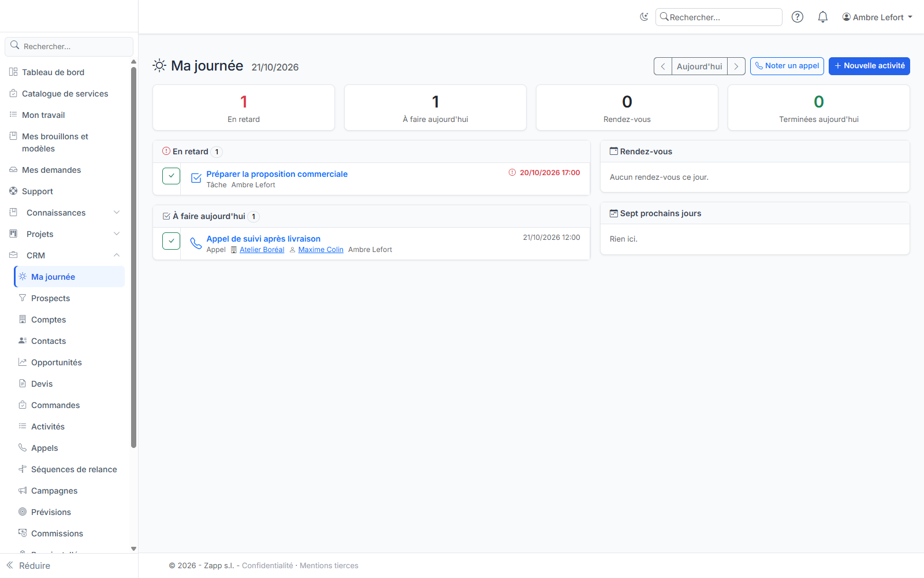Viewport: 924px width, 578px height.
Task: Click top bar Rechercher search field
Action: coord(719,17)
